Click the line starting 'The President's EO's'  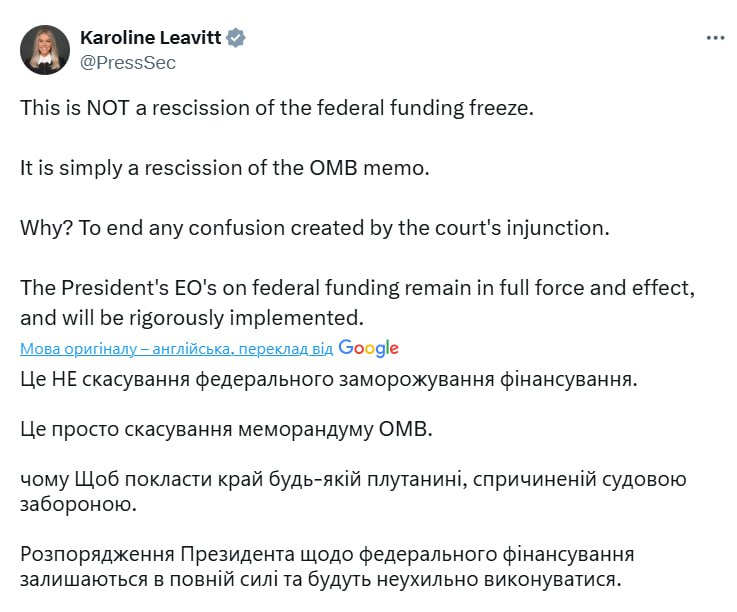coord(356,287)
